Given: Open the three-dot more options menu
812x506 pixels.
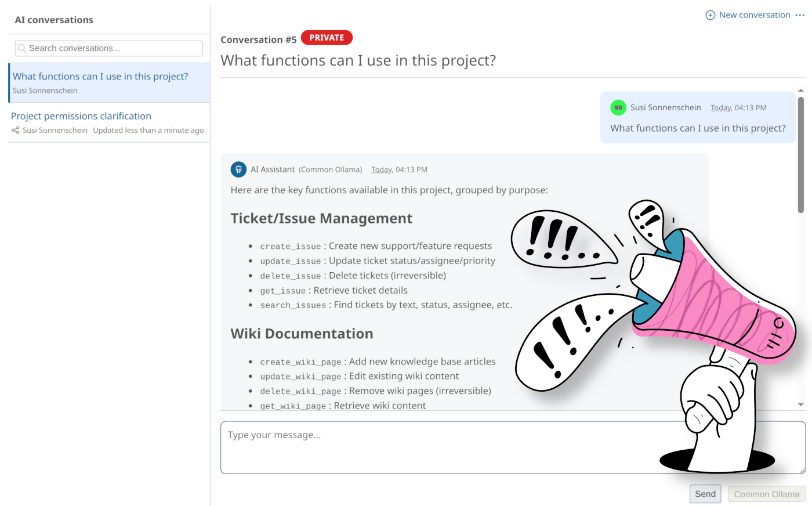Looking at the screenshot, I should tap(800, 15).
